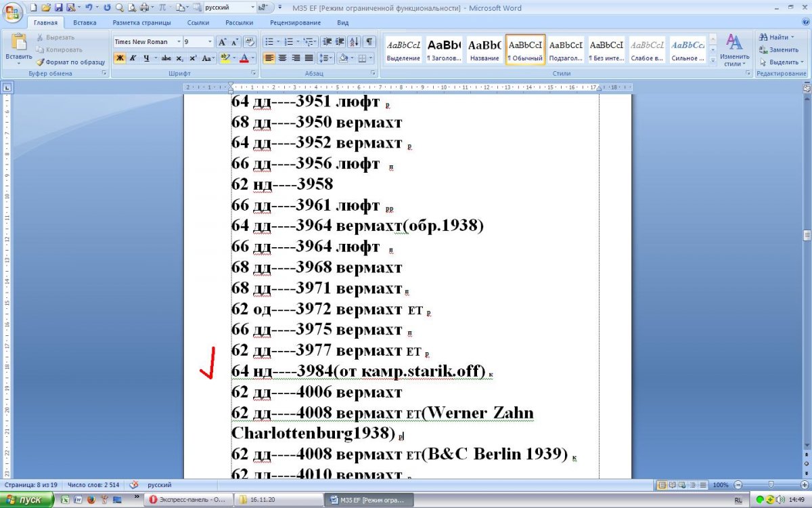Click the numbered list icon
The width and height of the screenshot is (812, 508).
point(288,42)
